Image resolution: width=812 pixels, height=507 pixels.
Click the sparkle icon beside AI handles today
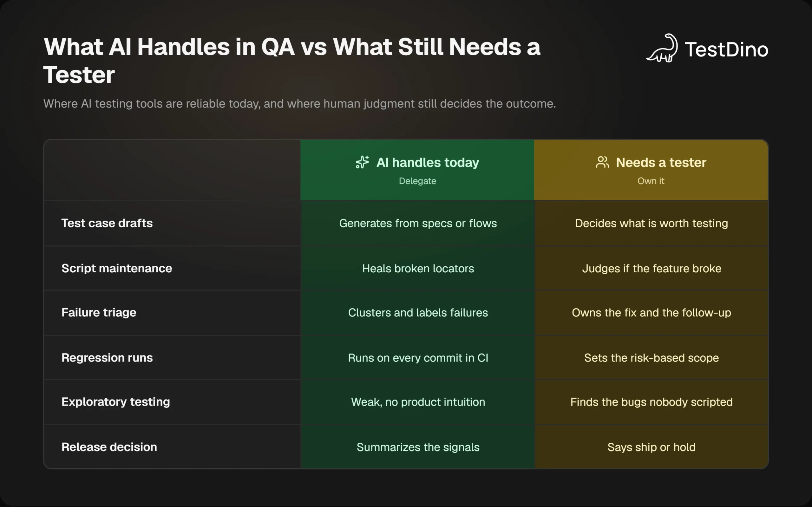click(362, 162)
